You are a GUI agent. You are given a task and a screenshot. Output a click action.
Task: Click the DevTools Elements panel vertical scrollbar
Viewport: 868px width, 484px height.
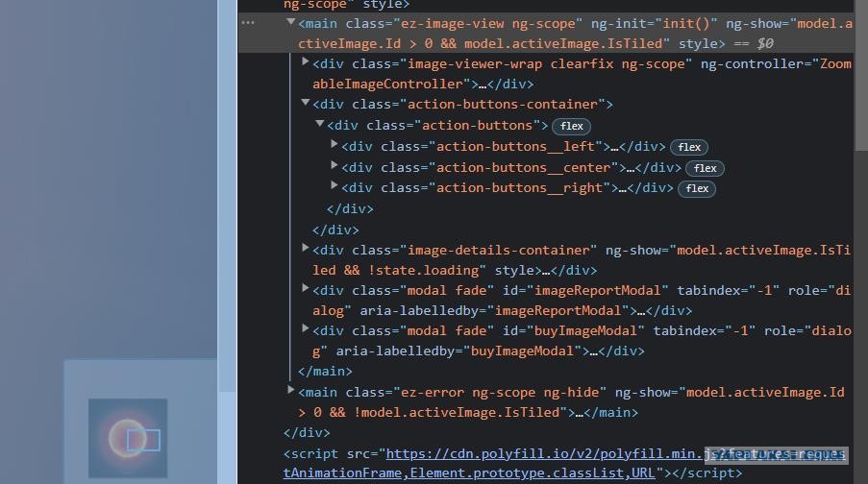click(x=861, y=75)
